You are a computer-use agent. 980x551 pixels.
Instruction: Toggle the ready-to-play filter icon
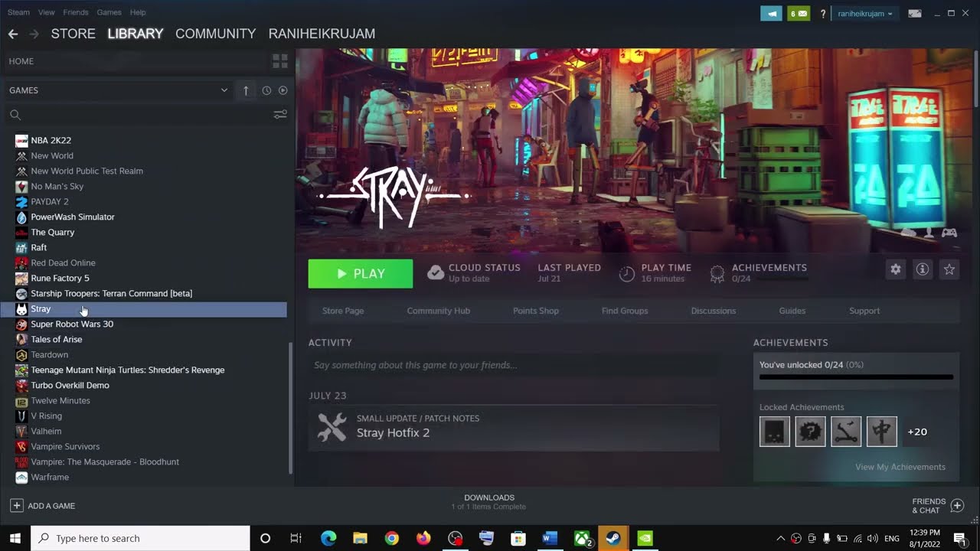tap(283, 90)
